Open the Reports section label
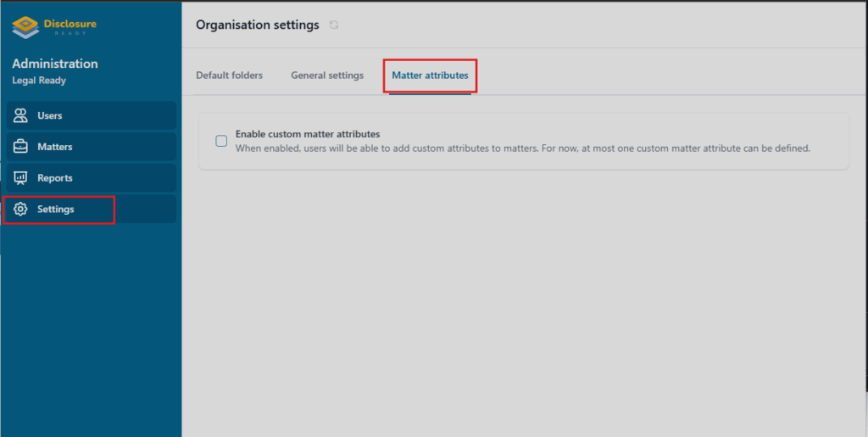The image size is (868, 437). click(x=55, y=178)
